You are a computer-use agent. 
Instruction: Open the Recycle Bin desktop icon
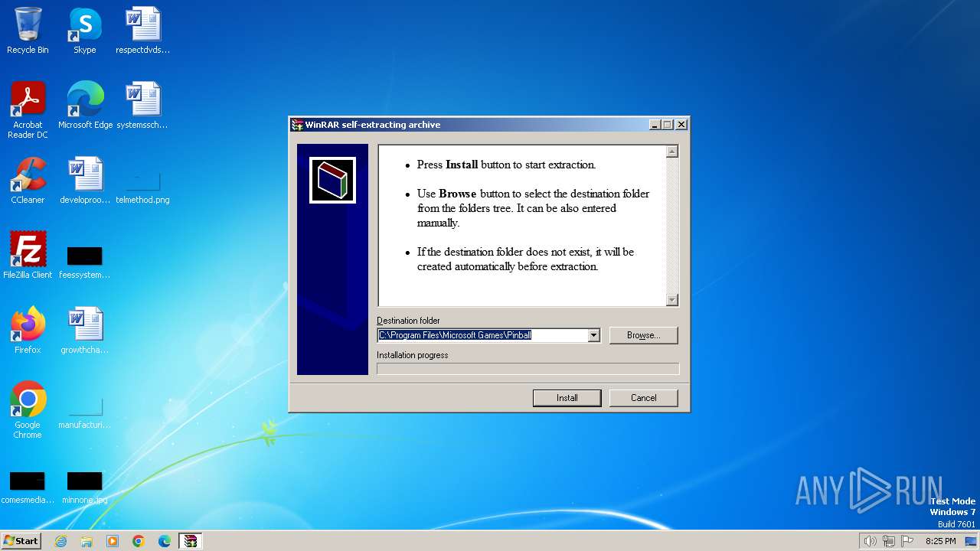(28, 31)
